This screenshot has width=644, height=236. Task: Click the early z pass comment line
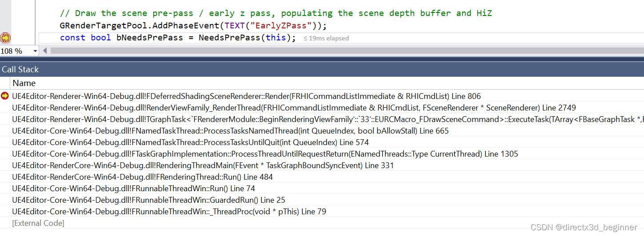pos(276,13)
